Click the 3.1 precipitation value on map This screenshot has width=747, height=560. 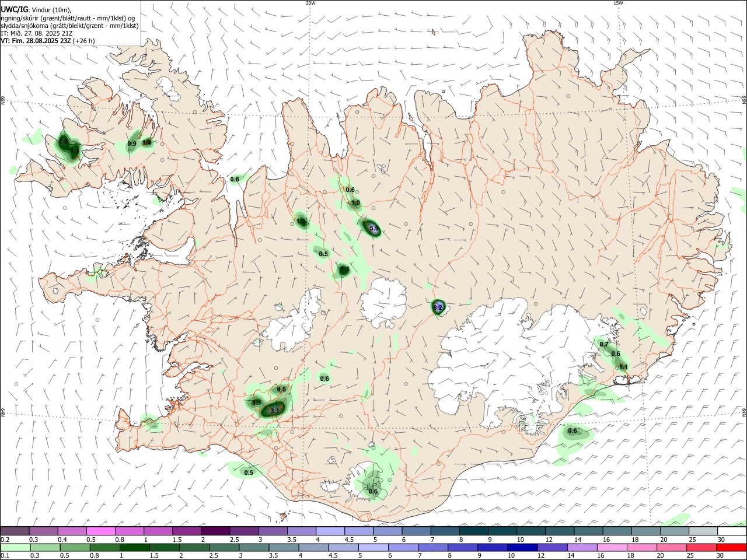[x=275, y=411]
